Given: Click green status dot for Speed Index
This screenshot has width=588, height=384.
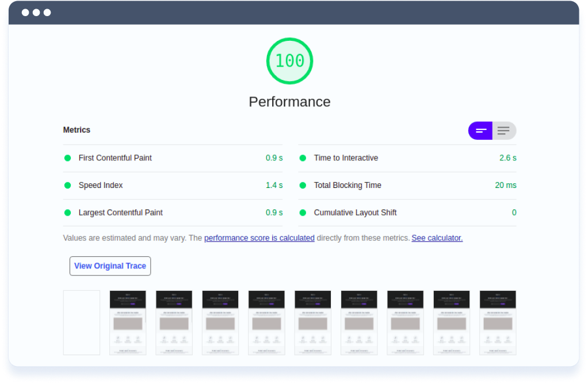Looking at the screenshot, I should (67, 186).
